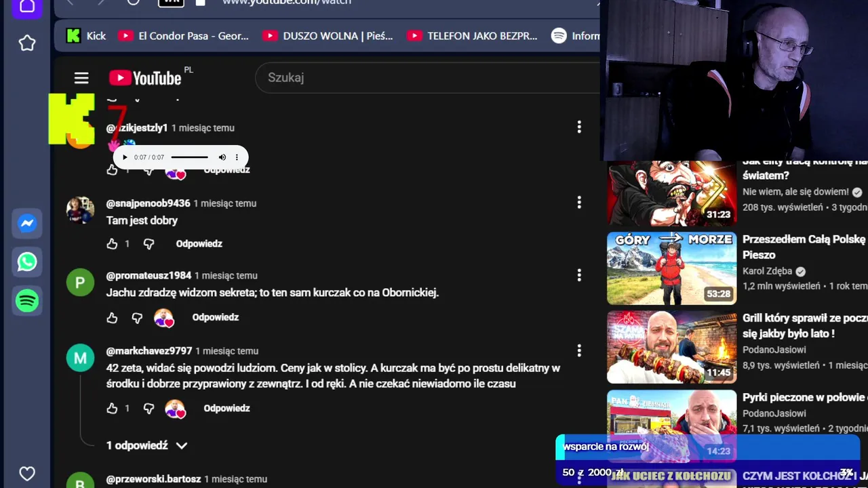
Task: Open WhatsApp from the browser sidebar
Action: click(27, 262)
